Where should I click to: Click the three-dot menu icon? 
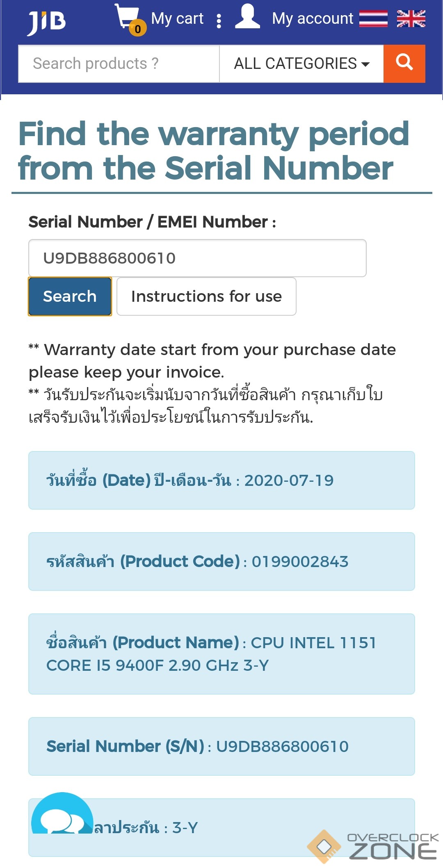(219, 21)
